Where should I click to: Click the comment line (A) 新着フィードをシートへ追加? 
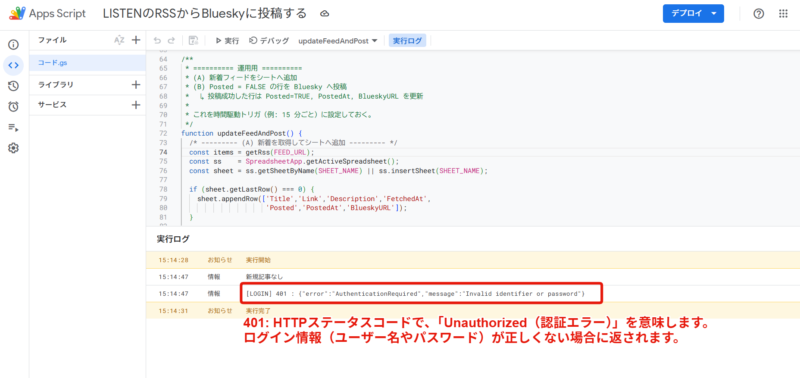click(241, 78)
